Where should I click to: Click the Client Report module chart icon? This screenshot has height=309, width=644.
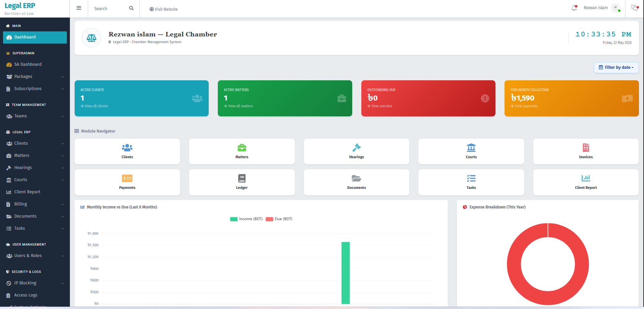point(586,178)
